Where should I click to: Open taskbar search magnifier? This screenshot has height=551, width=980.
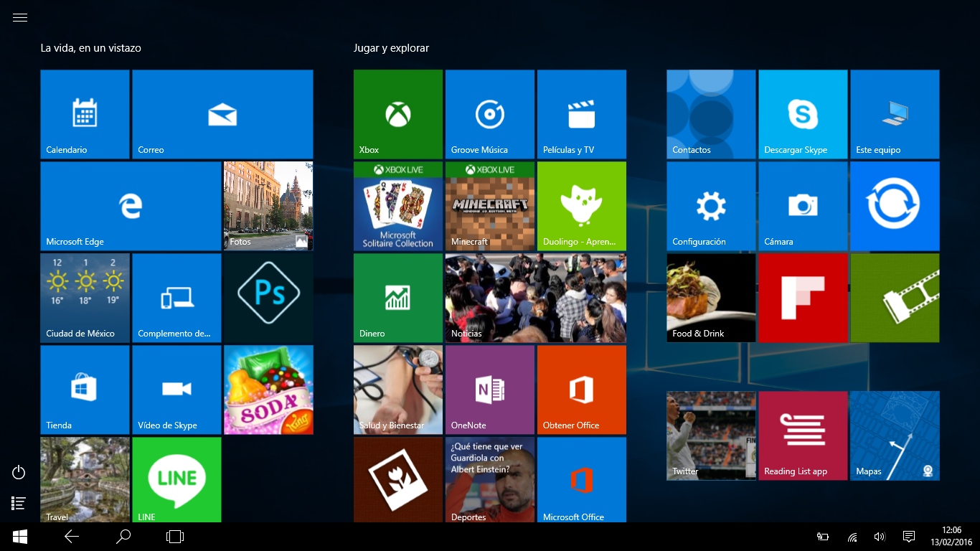click(x=123, y=537)
